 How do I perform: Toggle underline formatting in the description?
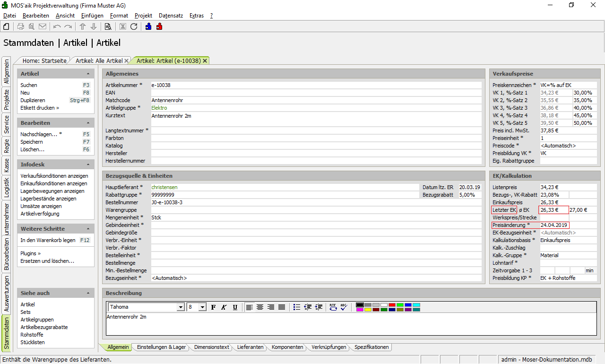pos(235,307)
